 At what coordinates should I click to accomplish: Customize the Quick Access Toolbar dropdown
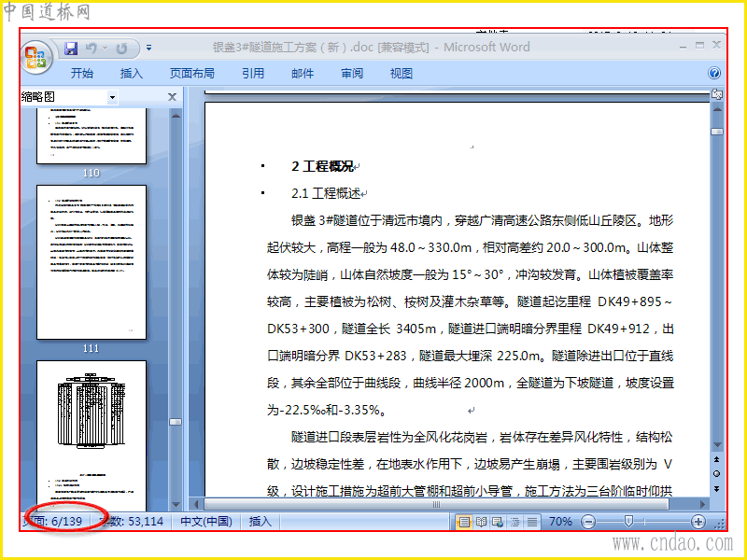click(148, 48)
